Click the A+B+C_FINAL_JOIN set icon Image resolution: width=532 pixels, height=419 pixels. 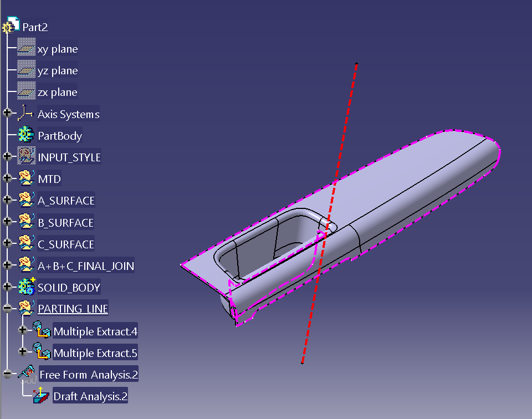[x=26, y=264]
